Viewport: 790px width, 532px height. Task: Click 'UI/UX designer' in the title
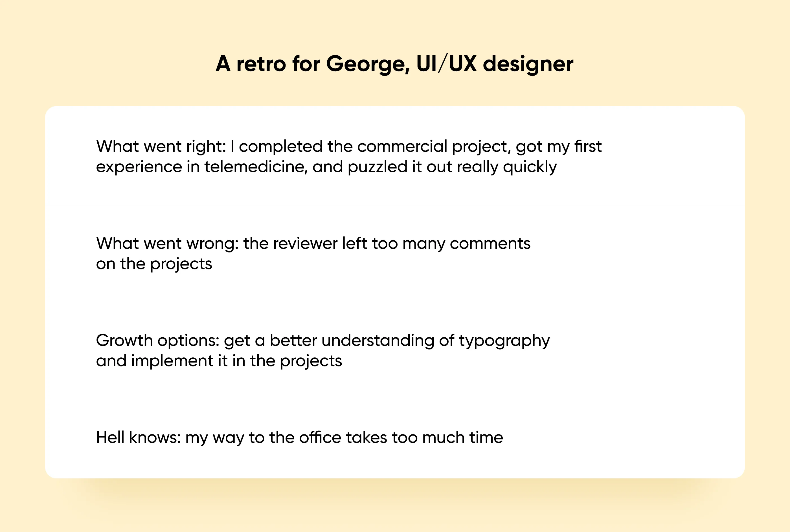[x=494, y=64]
